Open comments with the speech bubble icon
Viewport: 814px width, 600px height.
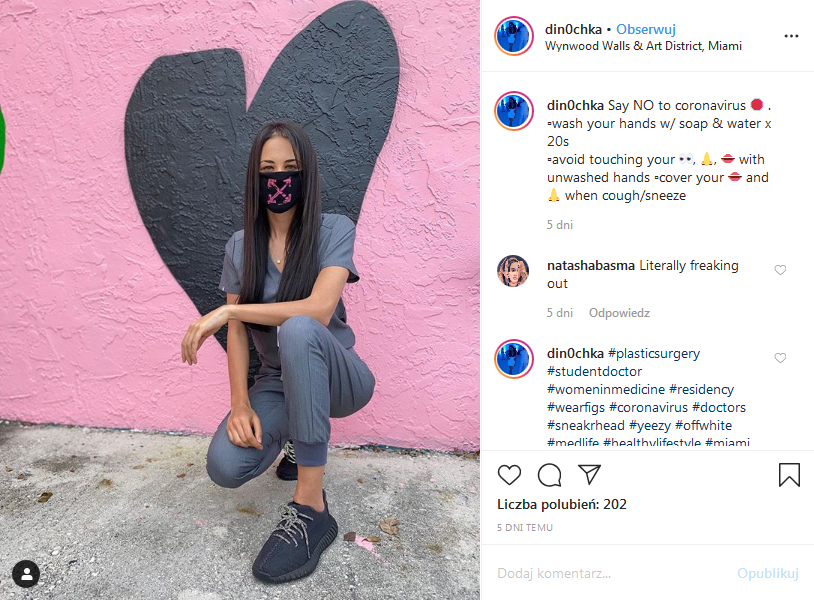coord(549,475)
